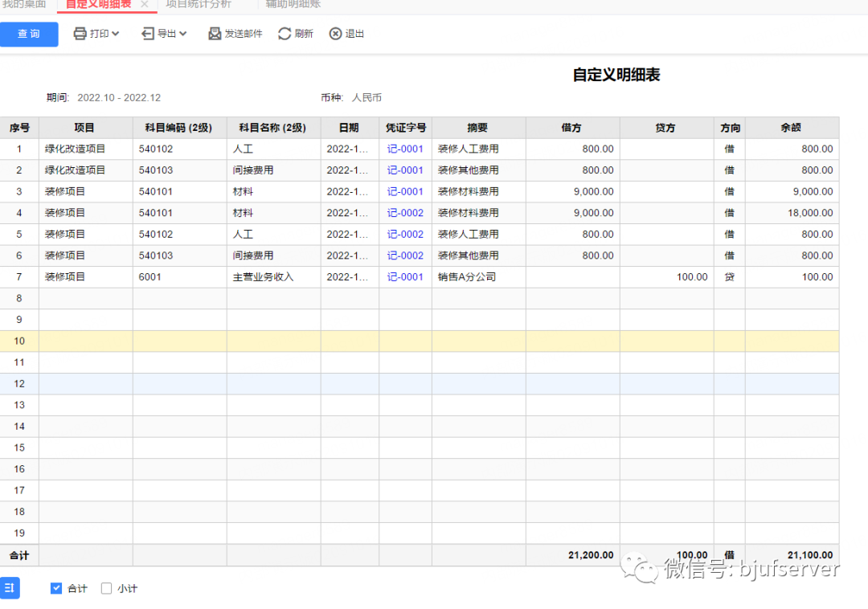Viewport: 868px width, 609px height.
Task: Open voucher 记-0001 in row 3
Action: click(405, 191)
